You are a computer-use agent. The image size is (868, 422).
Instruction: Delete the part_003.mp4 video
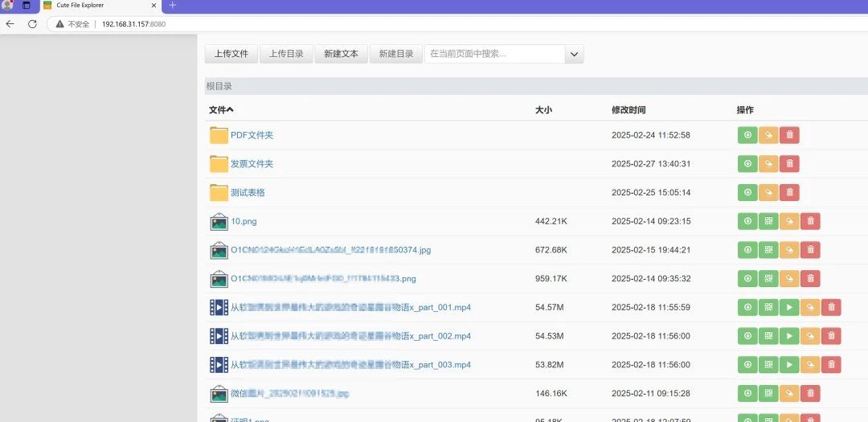coord(832,365)
